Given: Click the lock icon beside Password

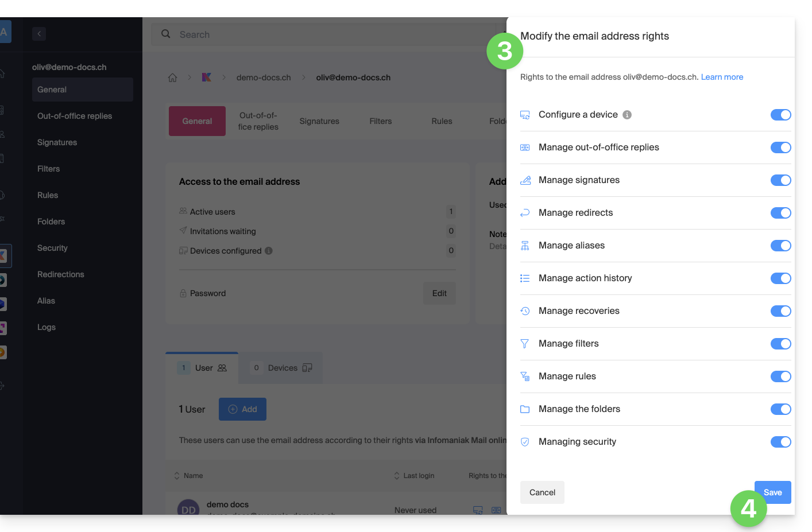Looking at the screenshot, I should click(x=183, y=293).
